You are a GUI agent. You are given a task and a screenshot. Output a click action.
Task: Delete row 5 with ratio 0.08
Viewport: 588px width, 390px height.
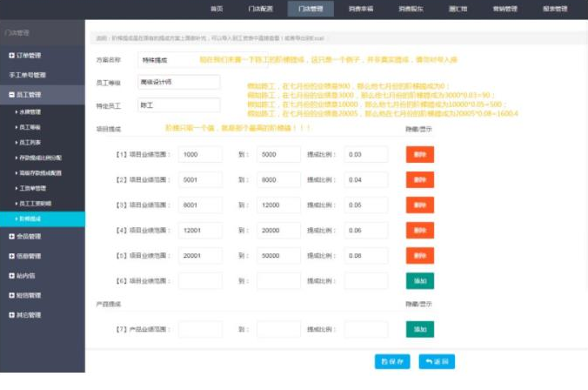pos(419,256)
